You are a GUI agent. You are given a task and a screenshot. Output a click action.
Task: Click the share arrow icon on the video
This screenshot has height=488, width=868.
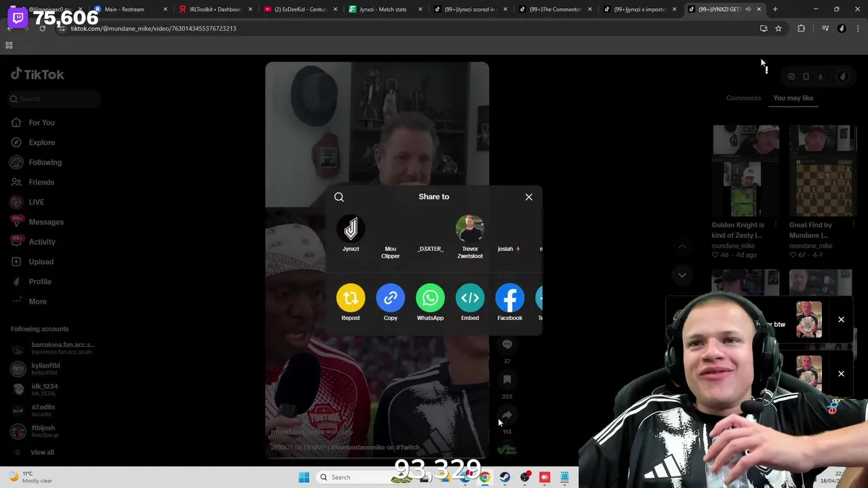coord(507,415)
